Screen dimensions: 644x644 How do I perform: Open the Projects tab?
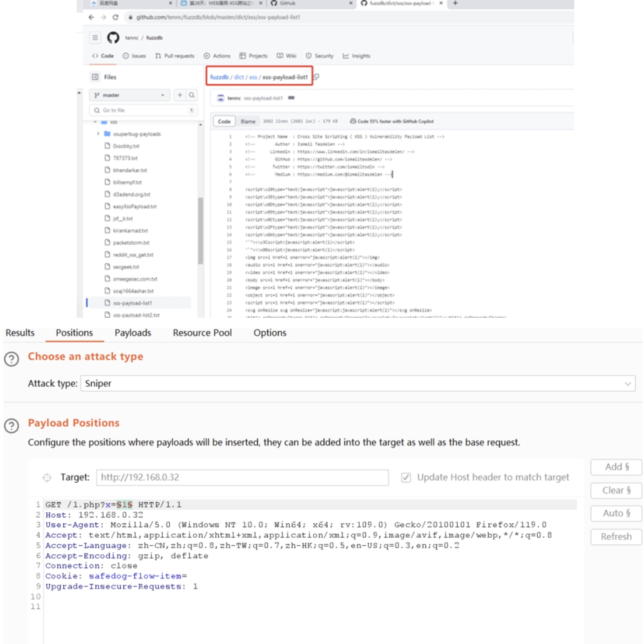tap(254, 56)
